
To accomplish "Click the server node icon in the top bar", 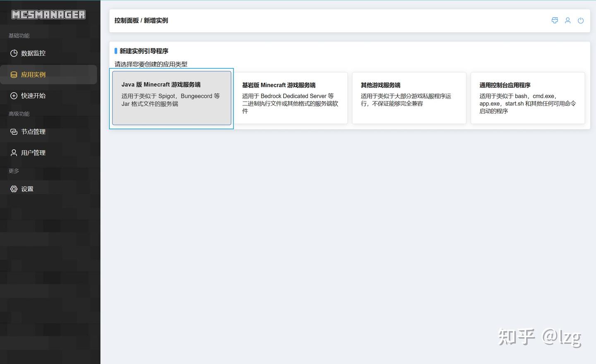I will pos(554,20).
